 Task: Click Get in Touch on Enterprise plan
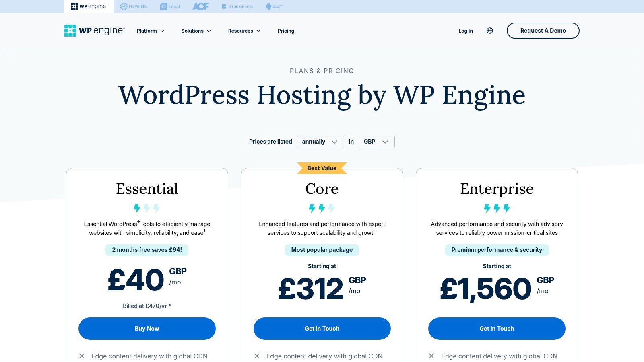497,329
